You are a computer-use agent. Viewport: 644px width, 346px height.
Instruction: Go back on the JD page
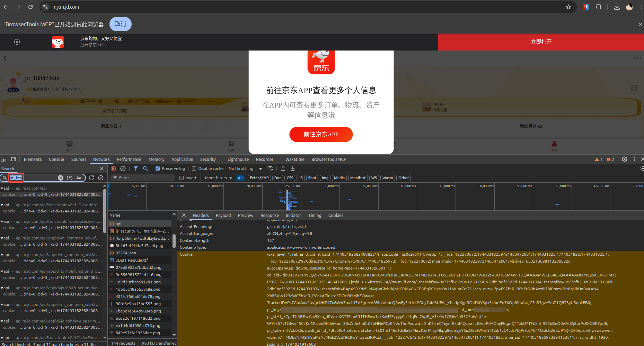coord(5,58)
